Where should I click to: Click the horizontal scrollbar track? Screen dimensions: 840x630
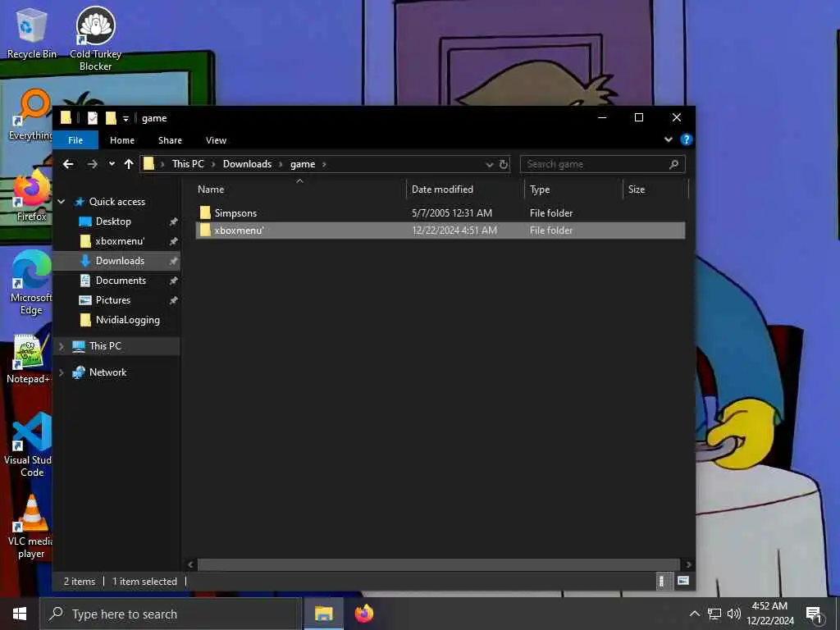point(440,564)
